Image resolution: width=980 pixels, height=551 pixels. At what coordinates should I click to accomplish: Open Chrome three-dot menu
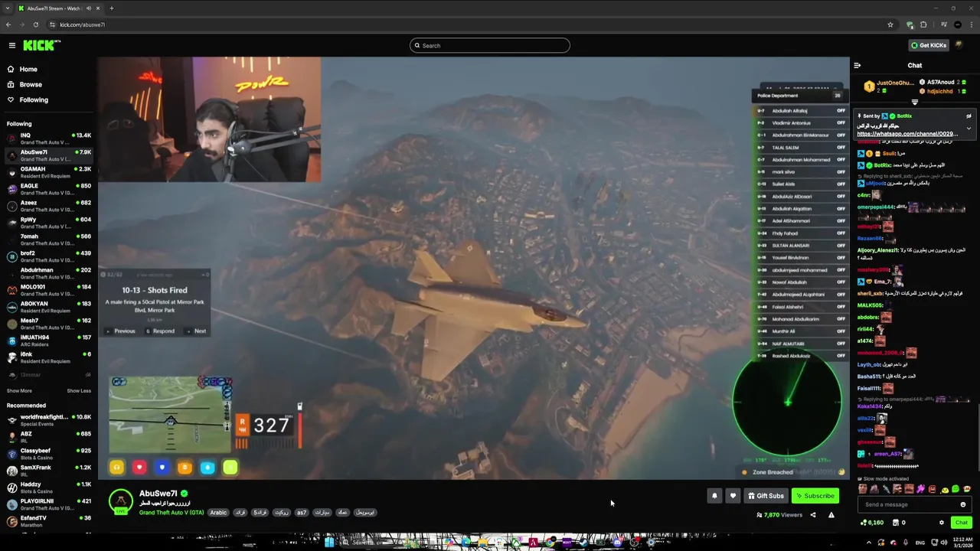tap(971, 24)
